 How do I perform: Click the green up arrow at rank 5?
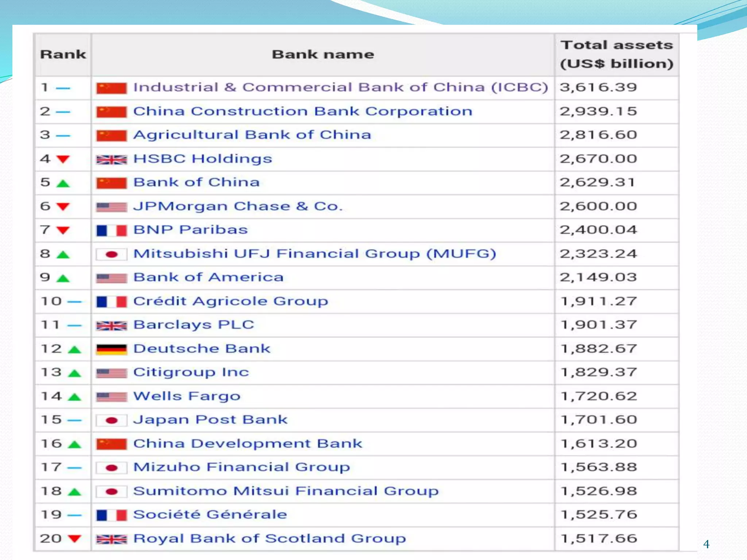click(x=63, y=183)
